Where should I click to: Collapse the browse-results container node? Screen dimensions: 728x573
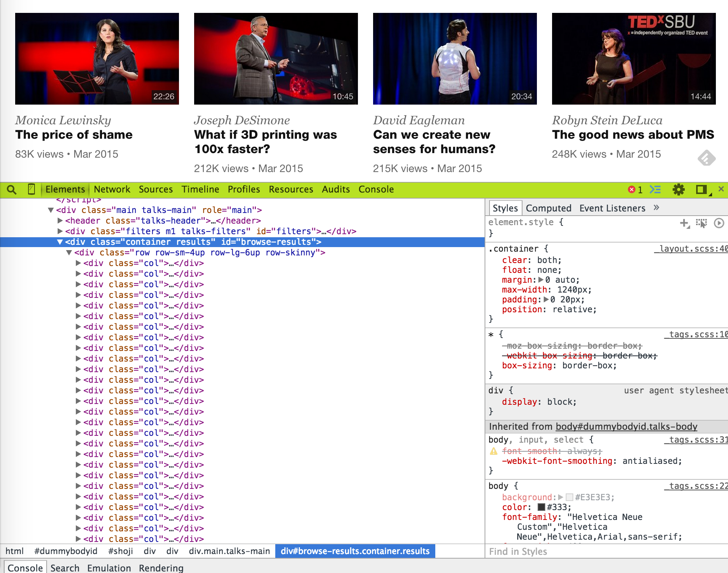click(60, 242)
